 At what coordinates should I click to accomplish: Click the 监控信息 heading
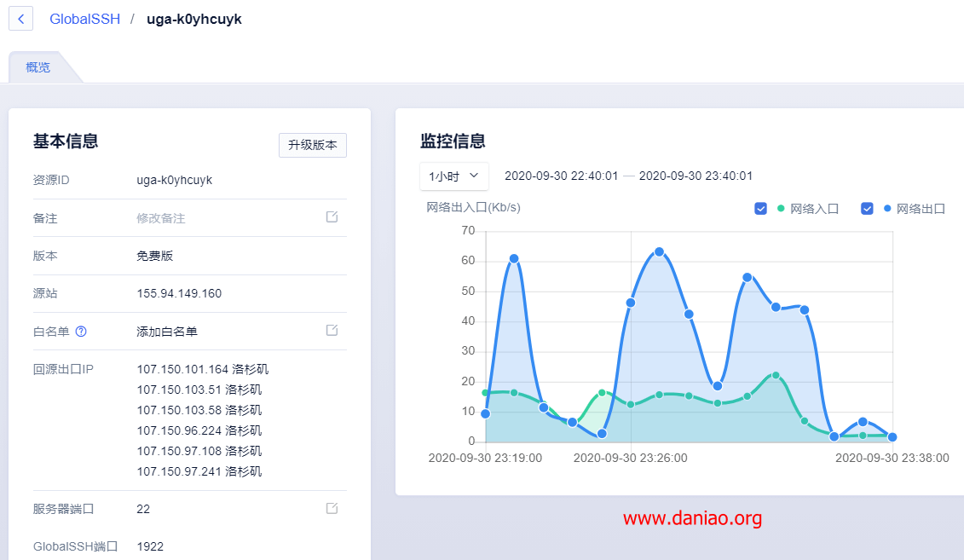(453, 141)
